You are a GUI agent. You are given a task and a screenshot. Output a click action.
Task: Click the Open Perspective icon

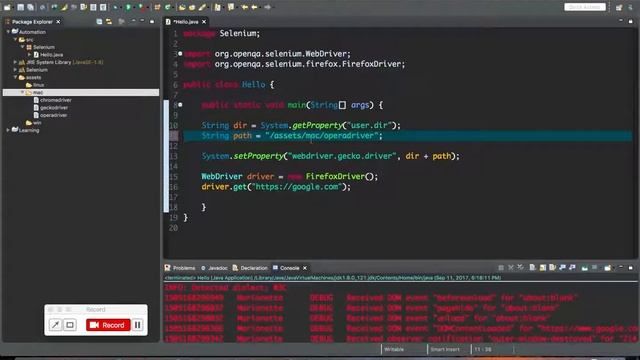pos(619,7)
